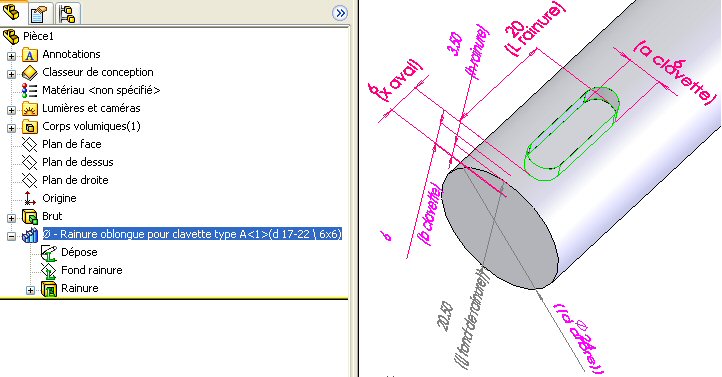Expand Lumières et caméras node
Image resolution: width=722 pixels, height=377 pixels.
pos(11,110)
